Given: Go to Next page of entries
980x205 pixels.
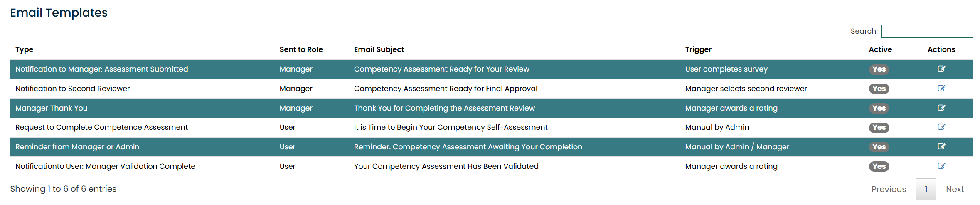Looking at the screenshot, I should click(955, 189).
